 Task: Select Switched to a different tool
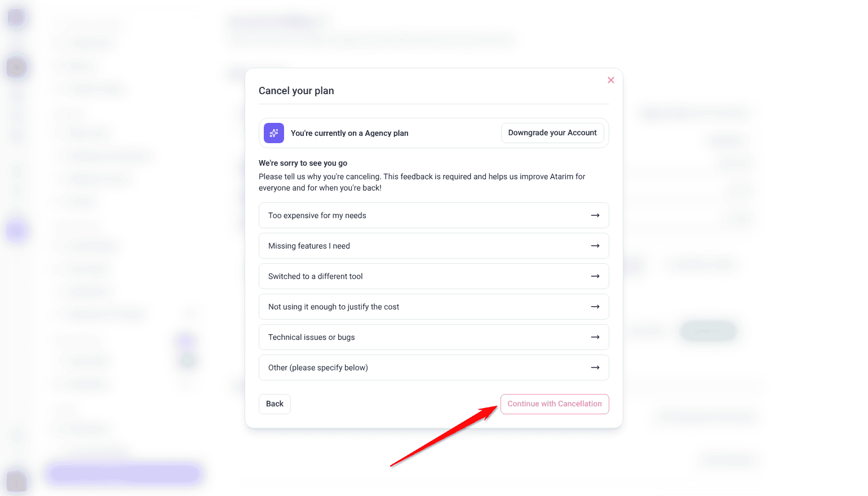tap(434, 276)
